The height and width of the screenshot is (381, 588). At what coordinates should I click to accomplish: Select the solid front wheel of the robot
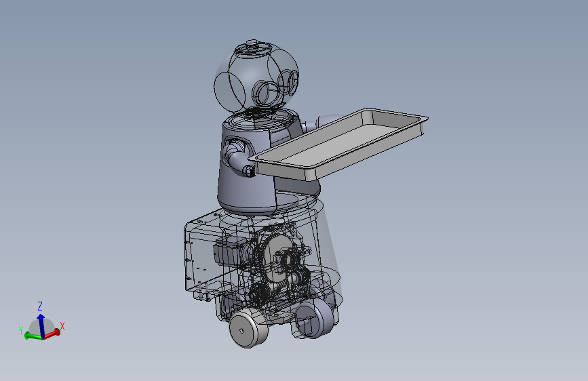tap(248, 329)
